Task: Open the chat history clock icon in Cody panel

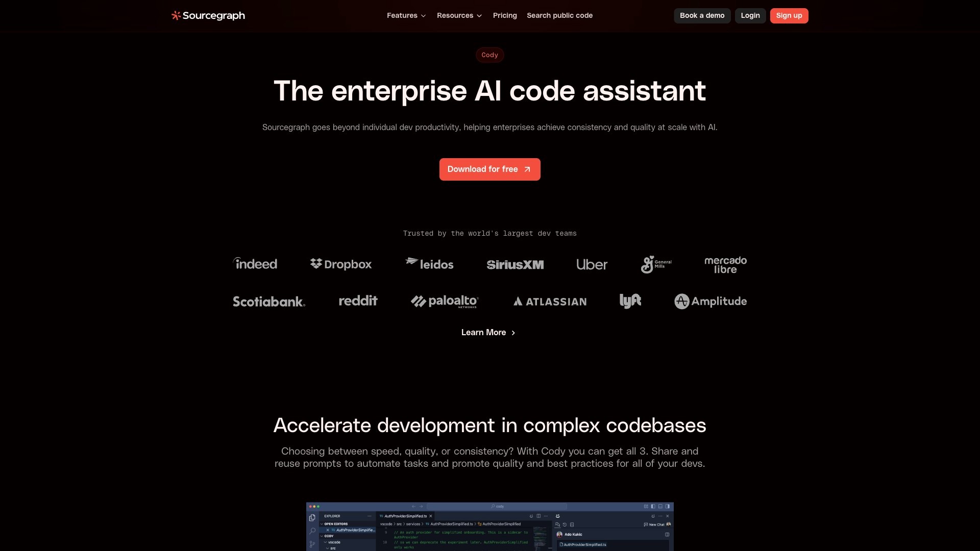Action: click(564, 524)
